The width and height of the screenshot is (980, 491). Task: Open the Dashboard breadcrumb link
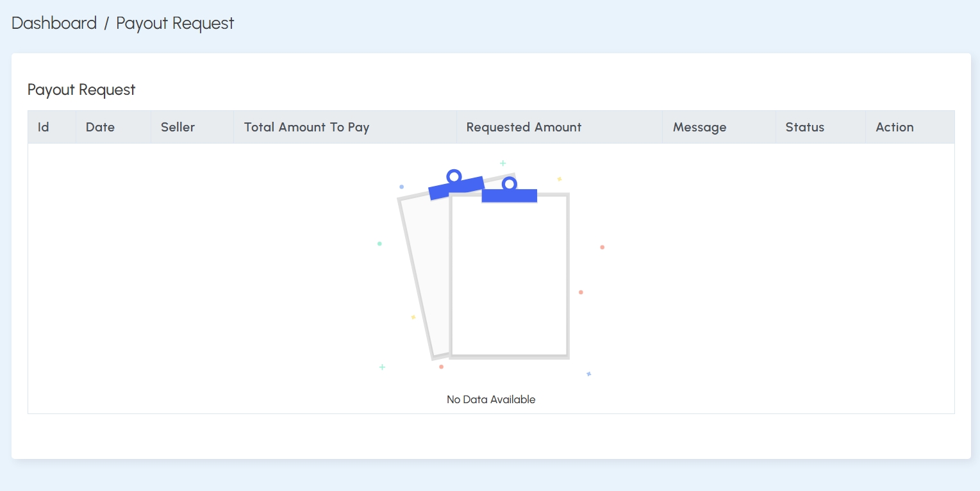(x=54, y=23)
